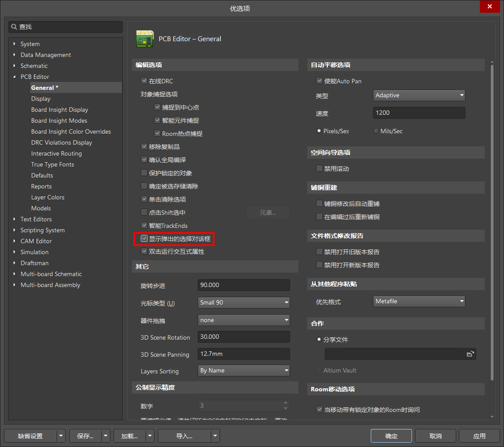Open dropdown arrow next to 加载 button

(150, 436)
